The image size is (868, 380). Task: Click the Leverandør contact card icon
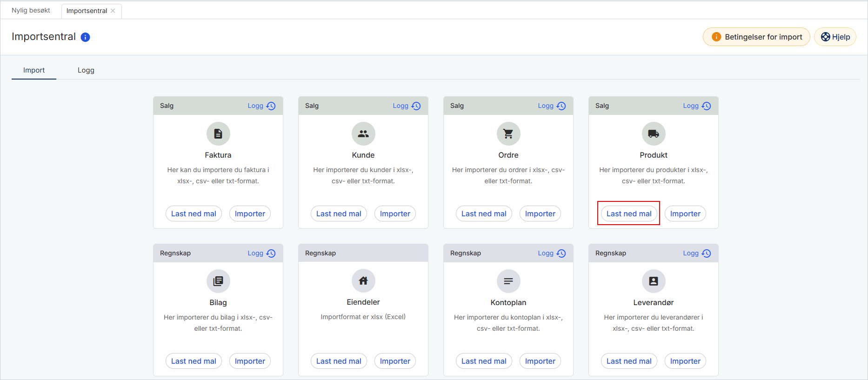(654, 281)
